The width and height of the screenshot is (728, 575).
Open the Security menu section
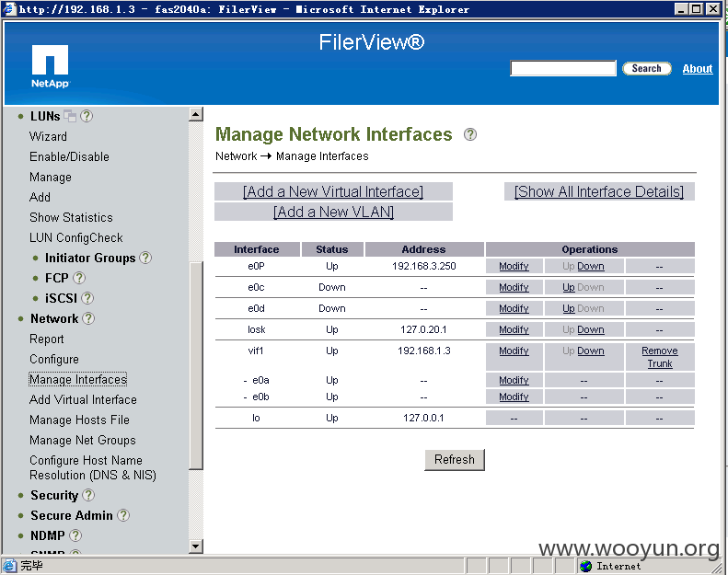click(x=54, y=495)
